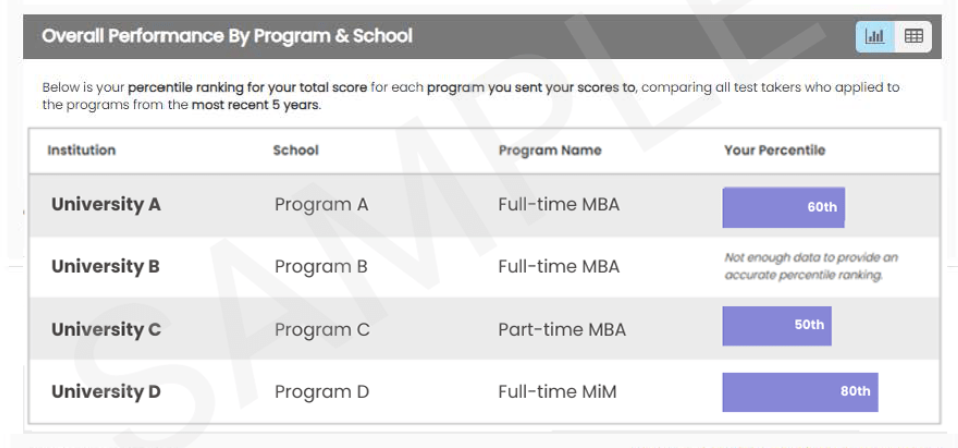
Task: Select the Full-time MiM program name
Action: (558, 391)
